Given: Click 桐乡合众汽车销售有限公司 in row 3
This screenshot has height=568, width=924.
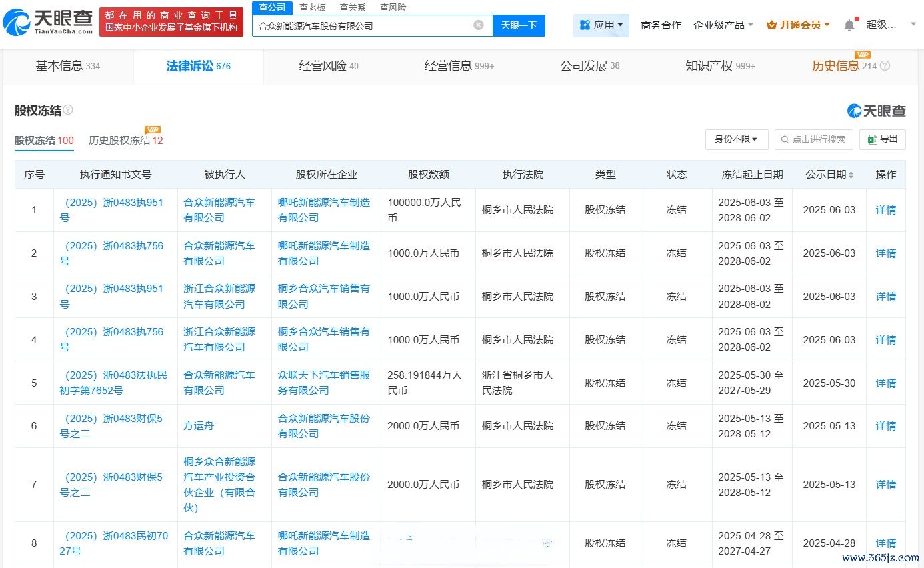Looking at the screenshot, I should click(x=324, y=297).
